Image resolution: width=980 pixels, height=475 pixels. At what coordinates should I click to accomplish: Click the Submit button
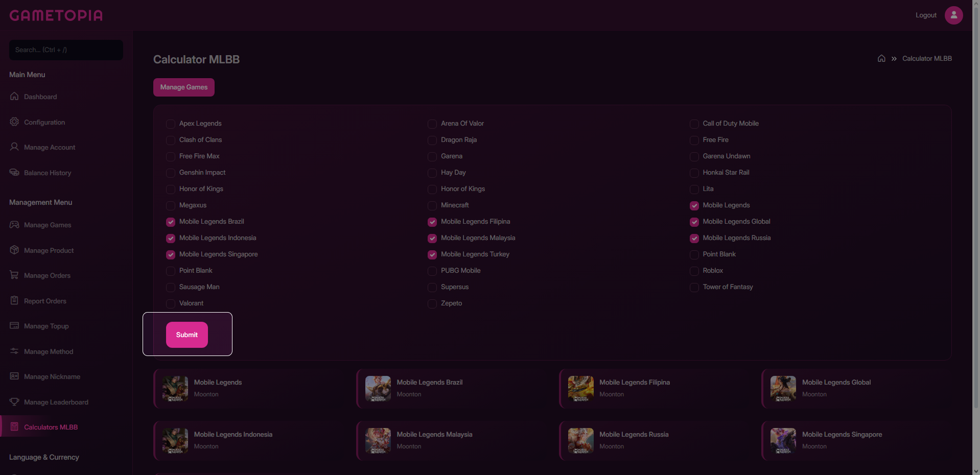pos(187,335)
